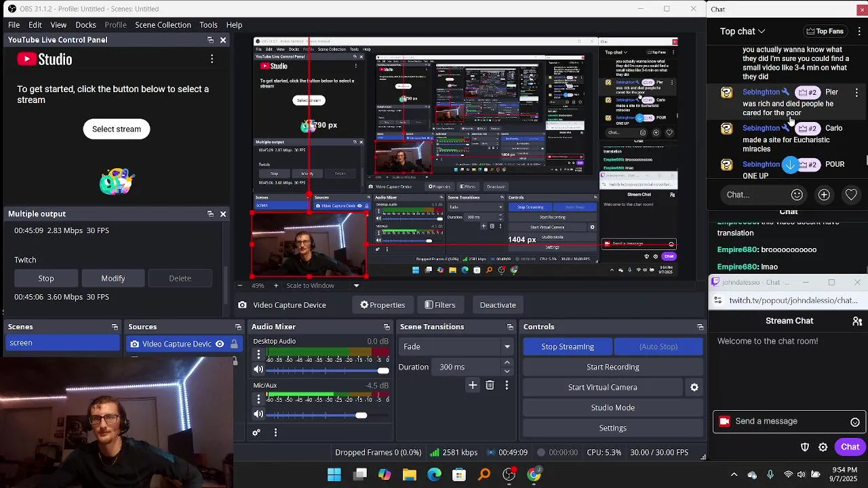
Task: Open Twitch chat community users icon
Action: [857, 321]
